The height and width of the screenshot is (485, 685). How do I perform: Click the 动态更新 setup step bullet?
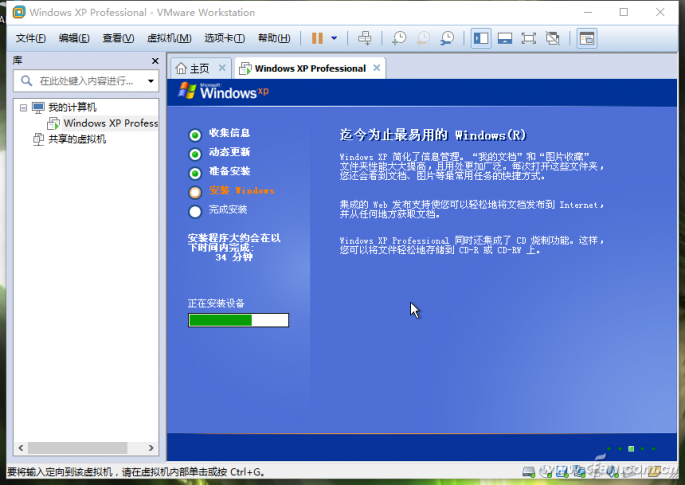point(195,154)
